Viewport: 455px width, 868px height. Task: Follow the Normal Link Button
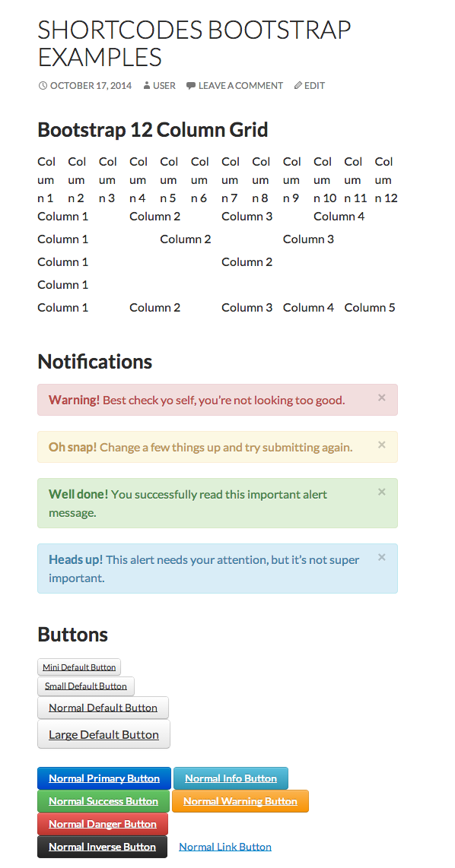tap(225, 847)
